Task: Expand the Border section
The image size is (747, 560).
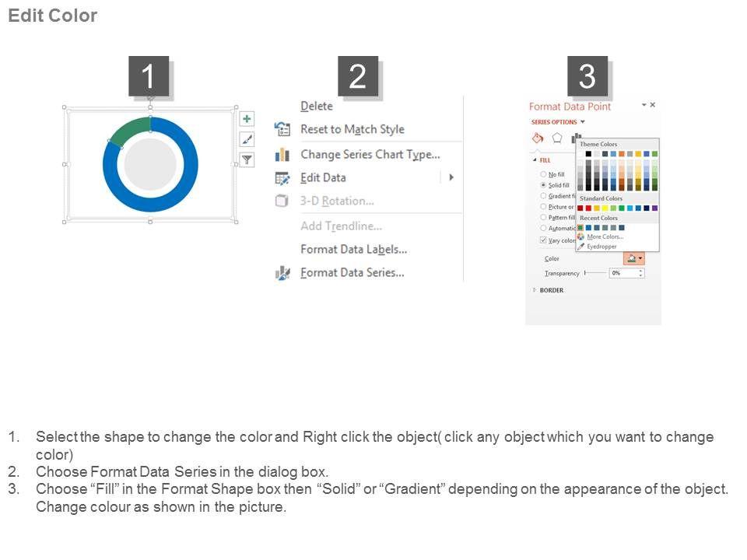Action: (551, 290)
